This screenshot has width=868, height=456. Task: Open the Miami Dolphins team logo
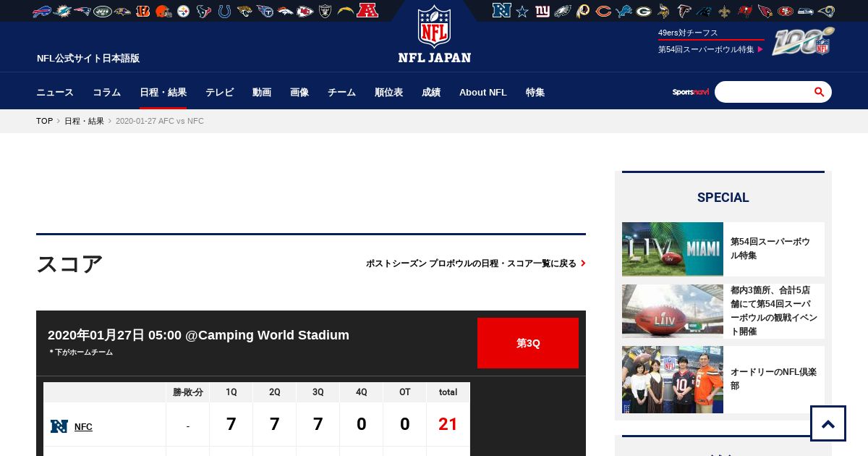point(62,11)
